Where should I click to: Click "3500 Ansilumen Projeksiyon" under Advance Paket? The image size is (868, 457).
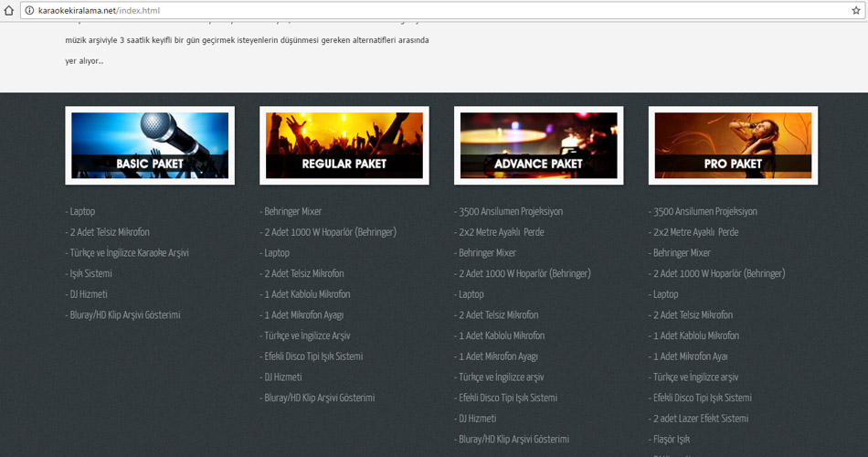click(509, 212)
